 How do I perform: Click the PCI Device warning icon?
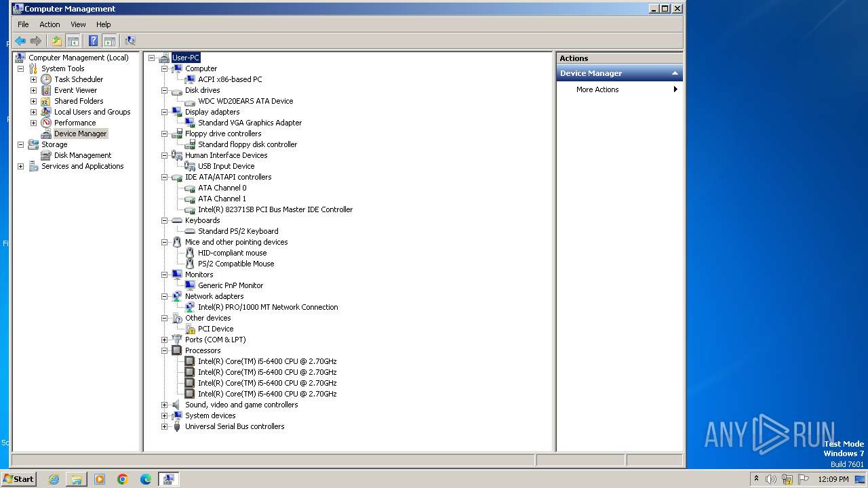click(190, 329)
